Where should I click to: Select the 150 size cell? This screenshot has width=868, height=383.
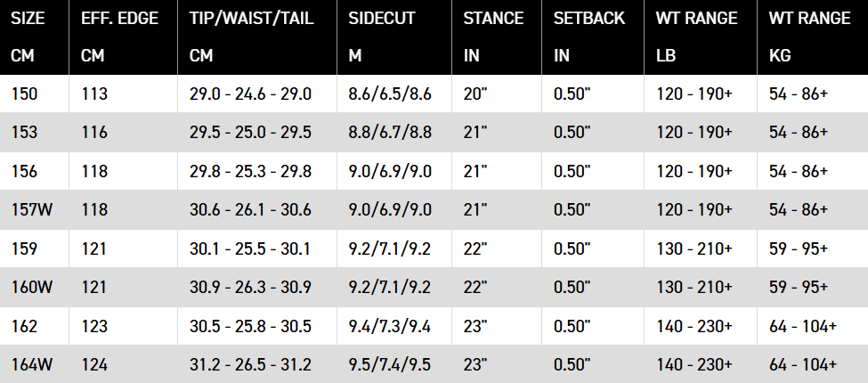pyautogui.click(x=24, y=94)
